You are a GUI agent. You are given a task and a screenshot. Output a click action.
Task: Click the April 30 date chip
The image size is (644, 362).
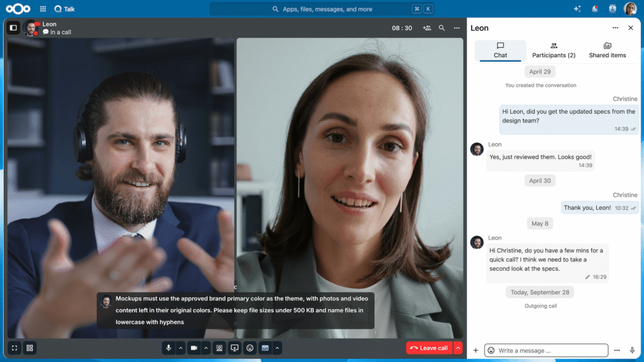540,180
